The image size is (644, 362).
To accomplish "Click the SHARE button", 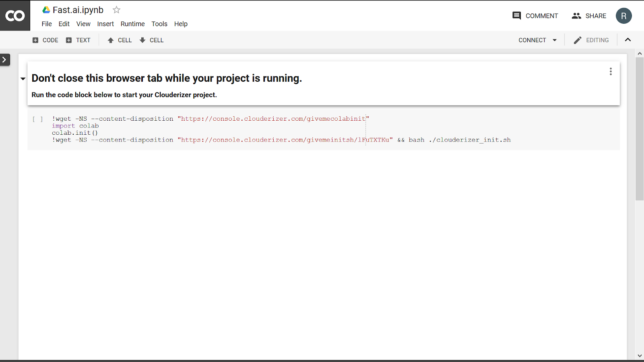I will pos(589,16).
